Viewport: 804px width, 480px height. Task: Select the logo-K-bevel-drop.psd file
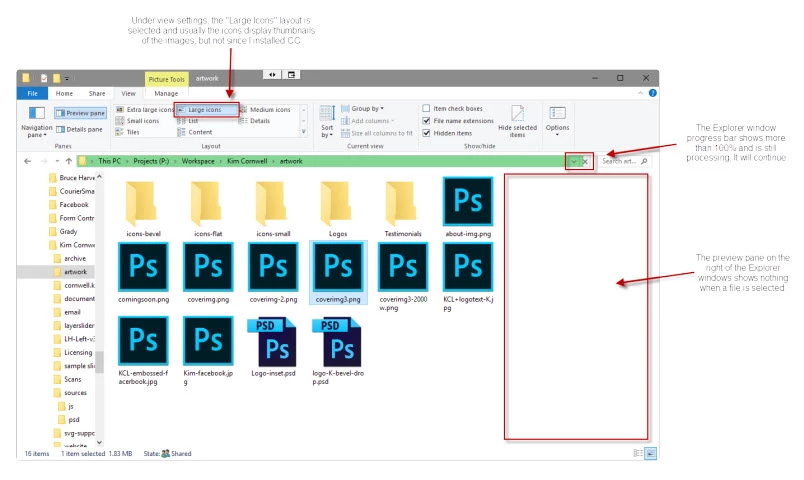coord(338,351)
